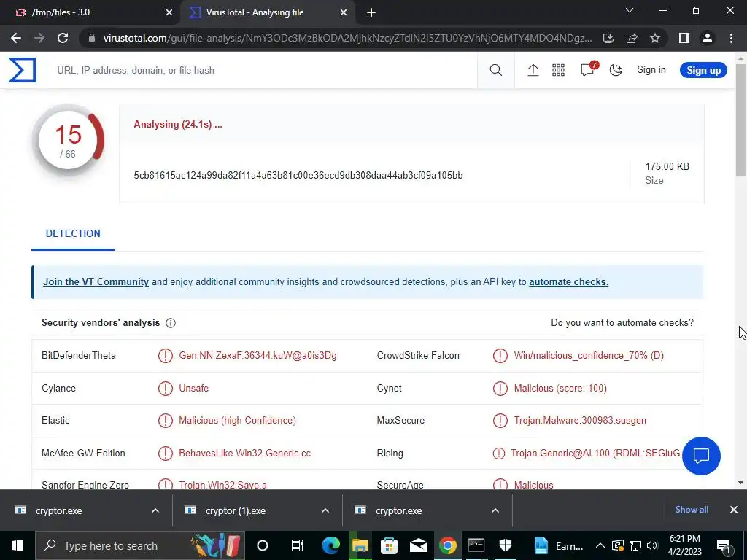Open the cryptor (1).exe downloaded file
The height and width of the screenshot is (560, 747).
click(236, 510)
